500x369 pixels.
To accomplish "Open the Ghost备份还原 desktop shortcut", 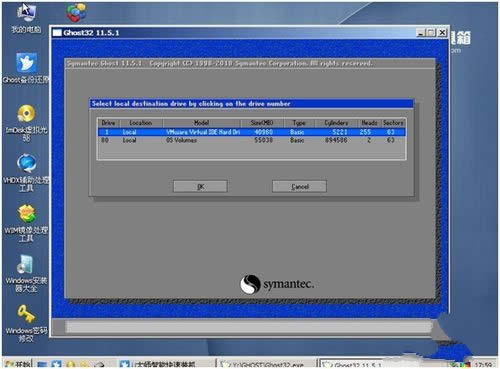I will click(26, 68).
